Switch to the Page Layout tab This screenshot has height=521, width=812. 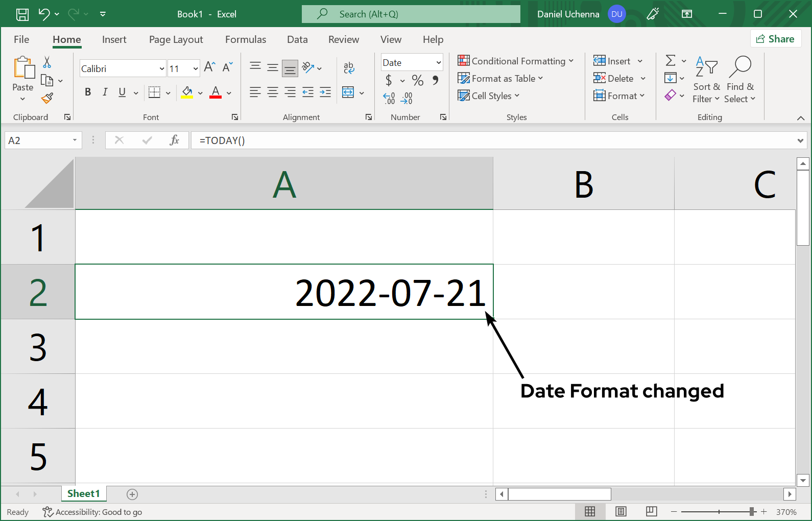point(176,39)
